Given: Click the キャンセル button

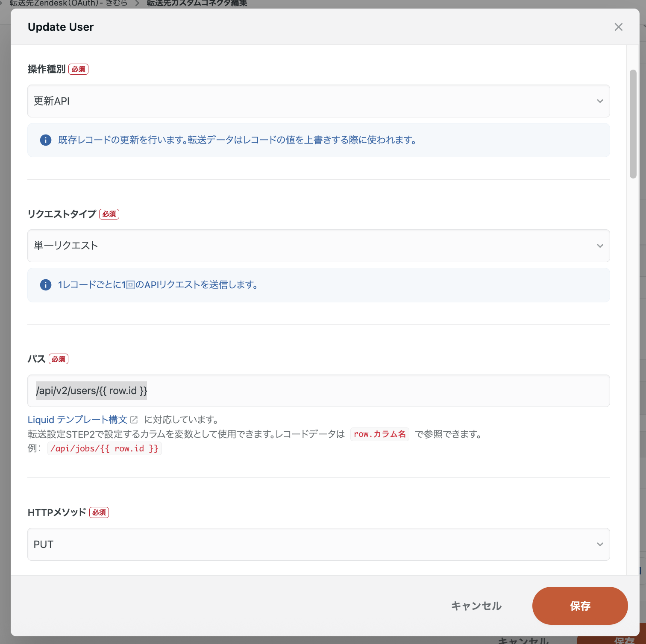Looking at the screenshot, I should point(476,606).
